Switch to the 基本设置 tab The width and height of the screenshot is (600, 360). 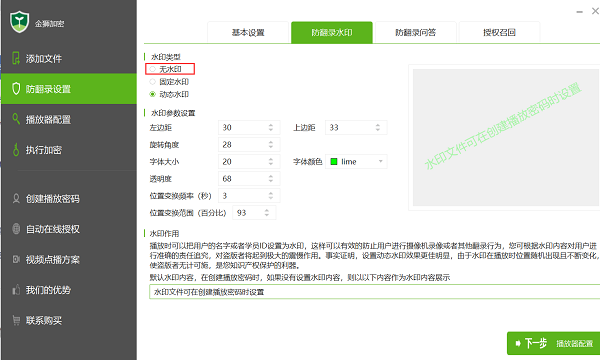point(248,33)
